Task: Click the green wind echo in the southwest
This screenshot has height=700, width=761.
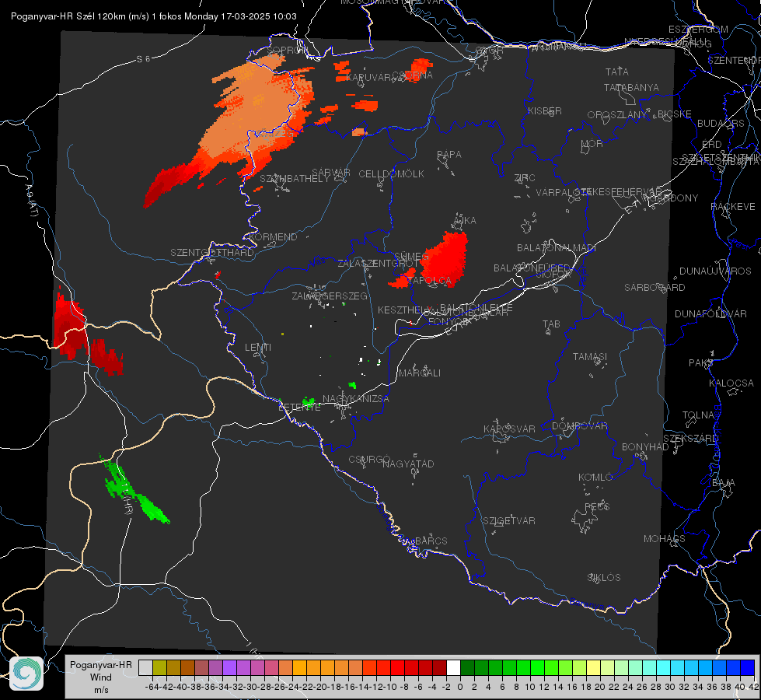Action: pyautogui.click(x=134, y=492)
